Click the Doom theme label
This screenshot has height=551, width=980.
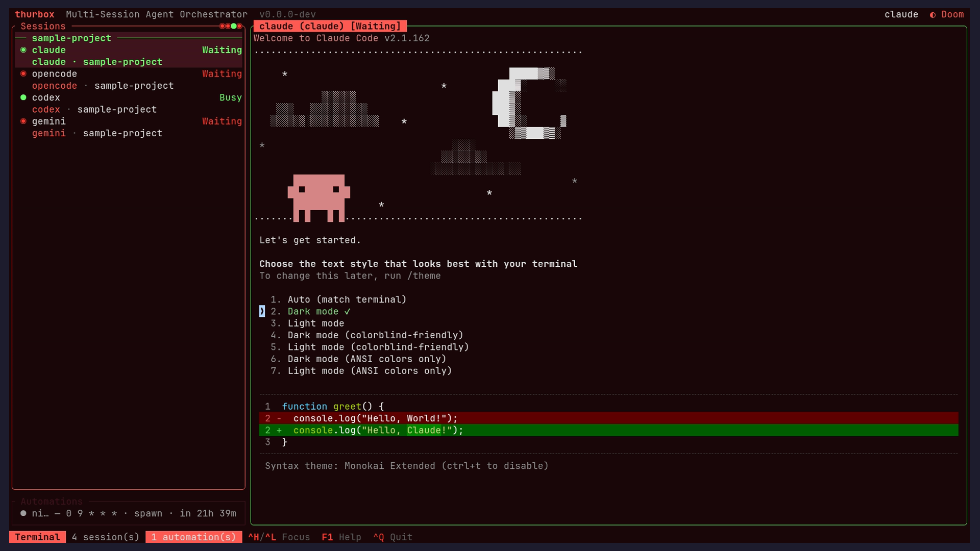pos(952,15)
